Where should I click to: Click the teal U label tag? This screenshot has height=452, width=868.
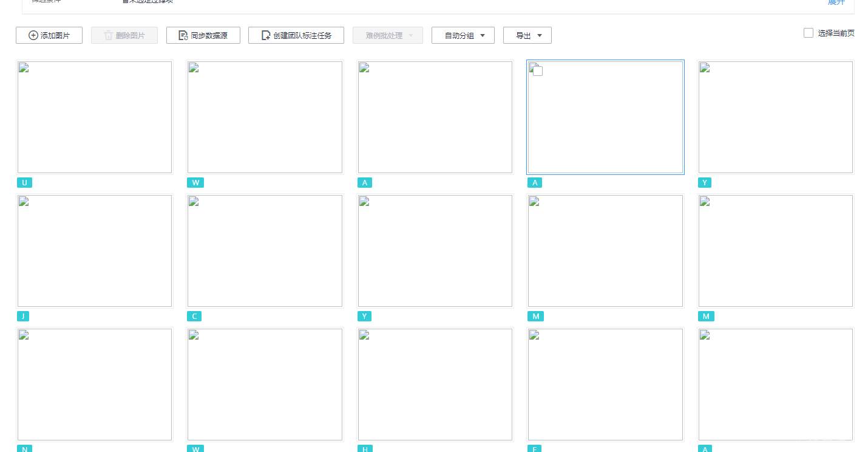(25, 183)
